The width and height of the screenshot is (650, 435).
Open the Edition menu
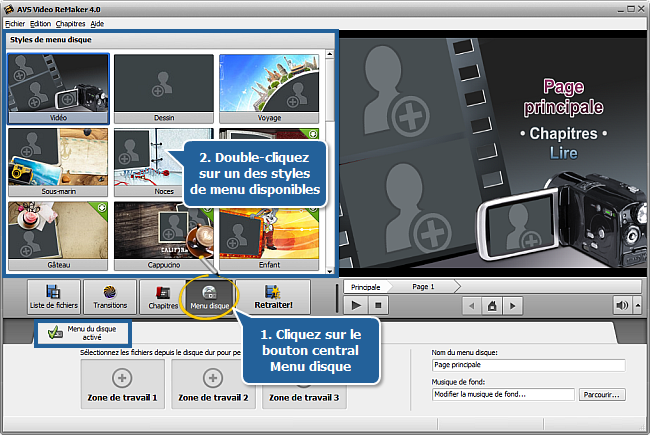pos(40,22)
